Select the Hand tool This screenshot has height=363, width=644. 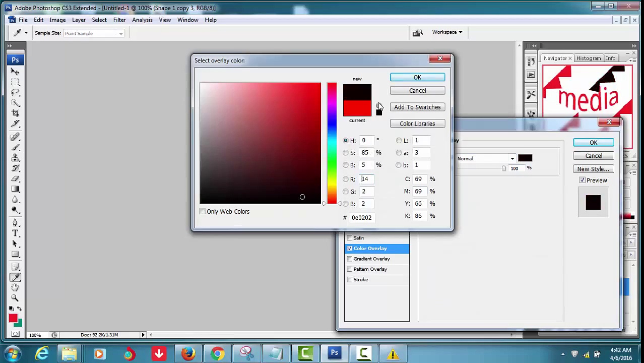click(15, 287)
